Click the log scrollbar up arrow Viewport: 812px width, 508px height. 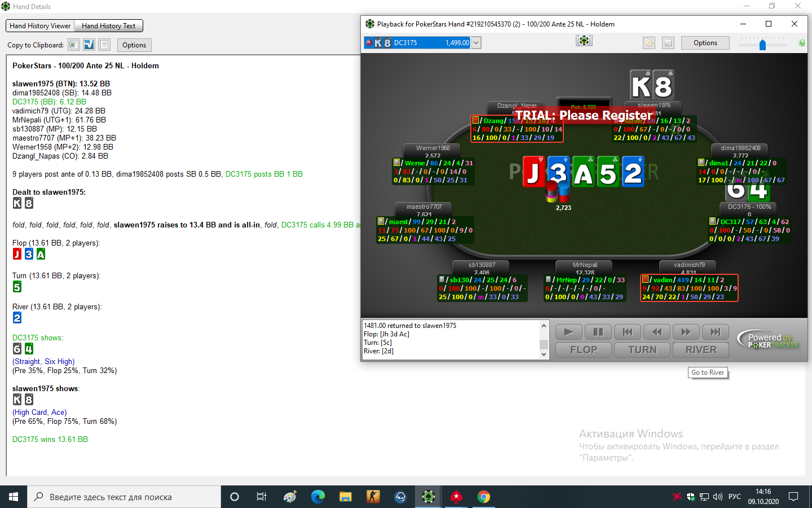click(544, 326)
